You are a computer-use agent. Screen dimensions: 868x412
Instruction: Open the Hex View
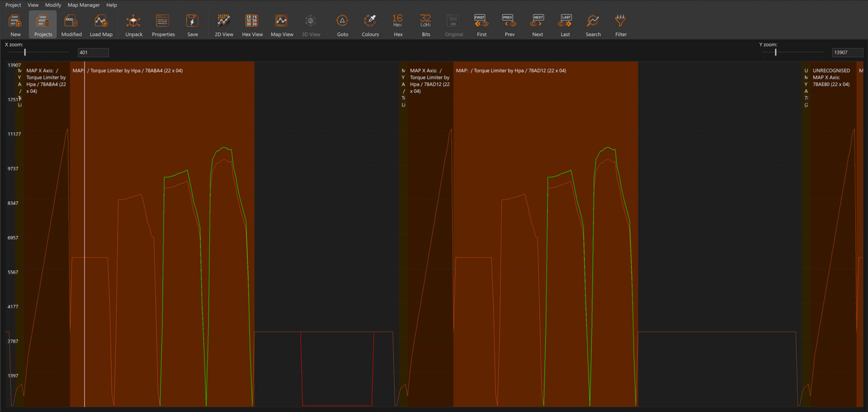click(x=252, y=24)
